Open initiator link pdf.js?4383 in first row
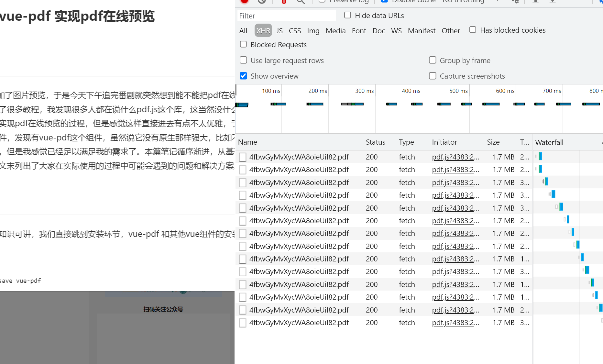 tap(455, 157)
